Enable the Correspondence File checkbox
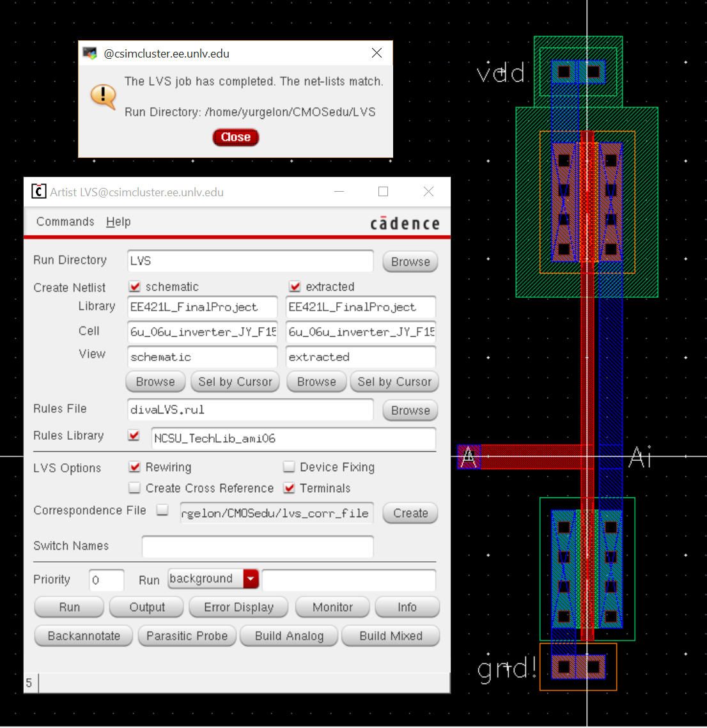Viewport: 707px width, 728px height. (162, 510)
